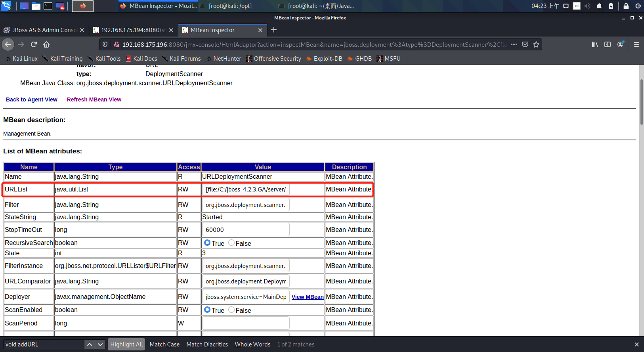Find next match arrow in find bar
Screen dimensions: 644x352
coord(100,344)
